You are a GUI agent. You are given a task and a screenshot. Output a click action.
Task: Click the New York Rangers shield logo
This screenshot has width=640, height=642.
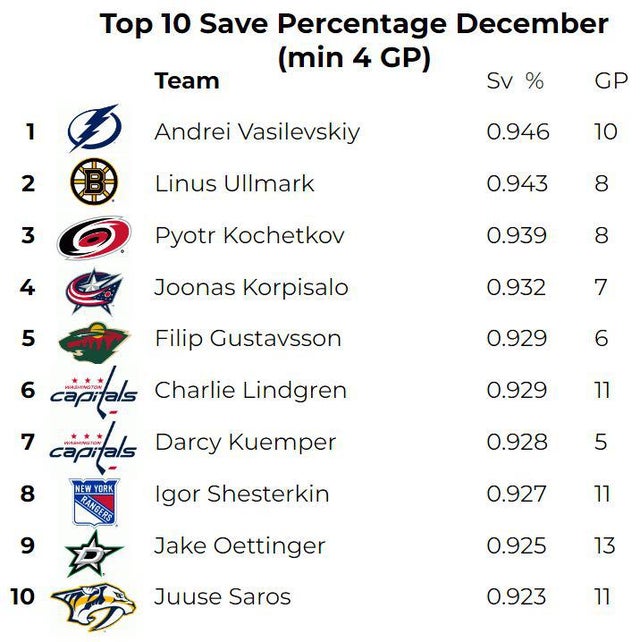pos(93,497)
